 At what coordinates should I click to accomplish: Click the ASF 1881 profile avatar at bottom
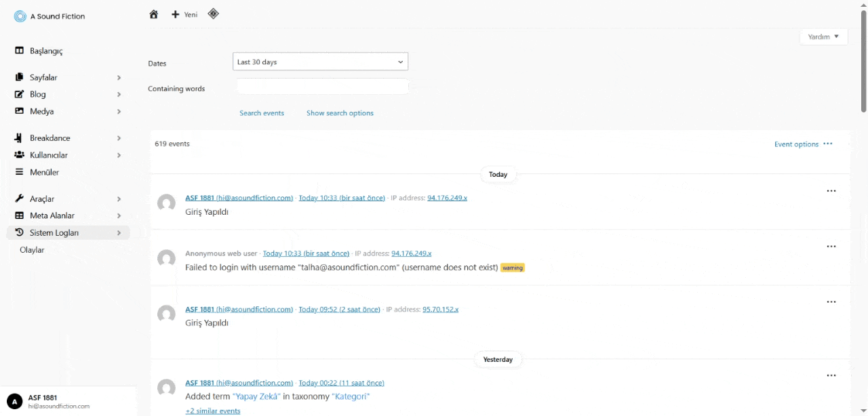[x=15, y=402]
